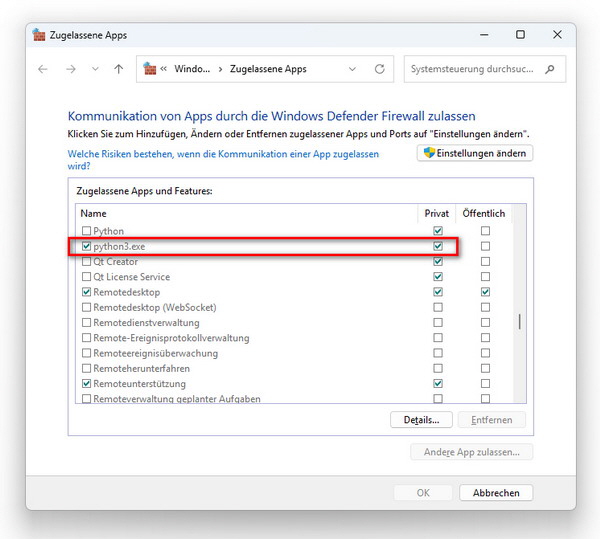
Task: Toggle Privat checkbox for Qt License Service
Action: click(438, 277)
